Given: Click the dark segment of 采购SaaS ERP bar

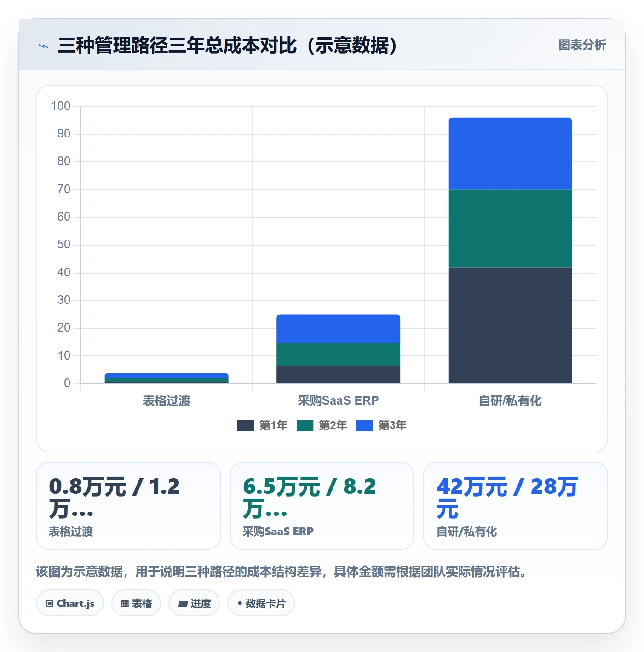Looking at the screenshot, I should pyautogui.click(x=338, y=375).
